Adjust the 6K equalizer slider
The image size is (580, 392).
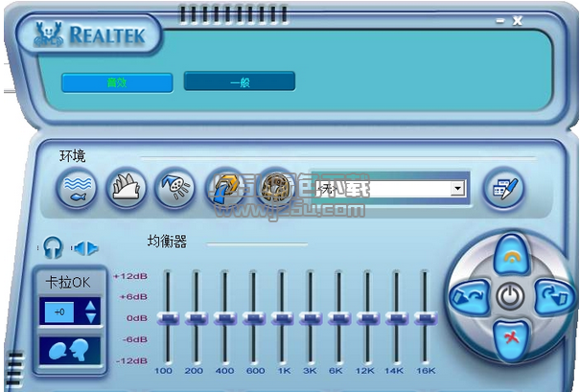click(339, 318)
